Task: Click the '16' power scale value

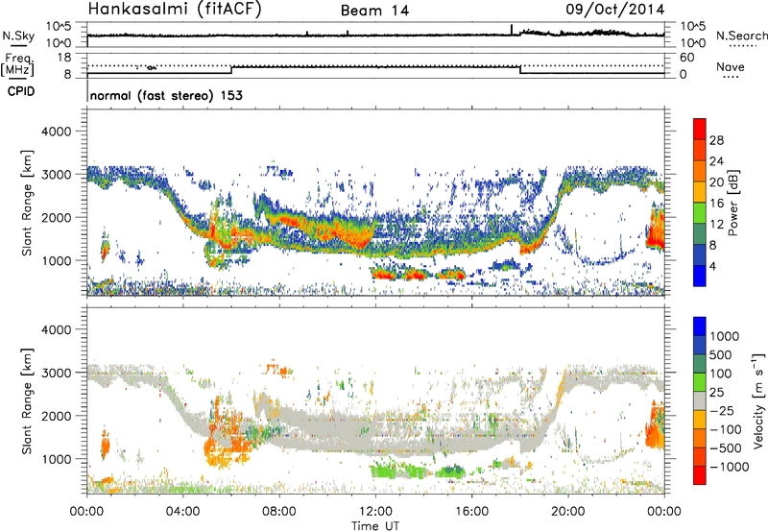Action: click(716, 204)
